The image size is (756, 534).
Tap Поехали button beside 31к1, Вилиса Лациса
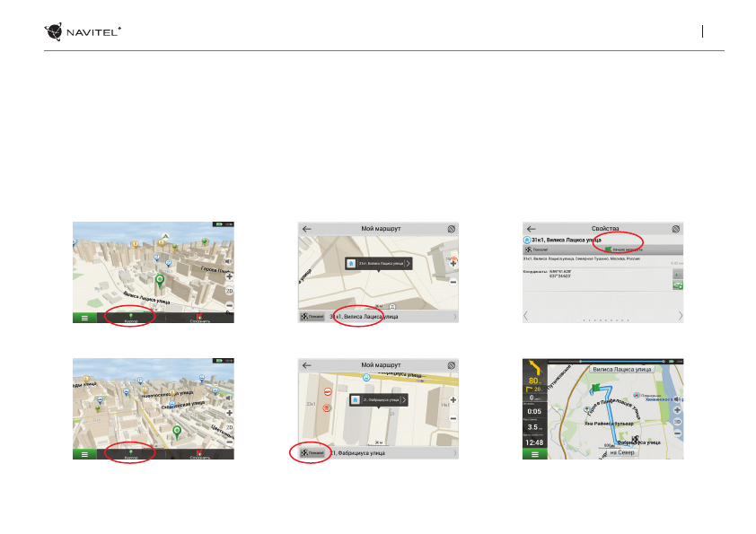(312, 317)
